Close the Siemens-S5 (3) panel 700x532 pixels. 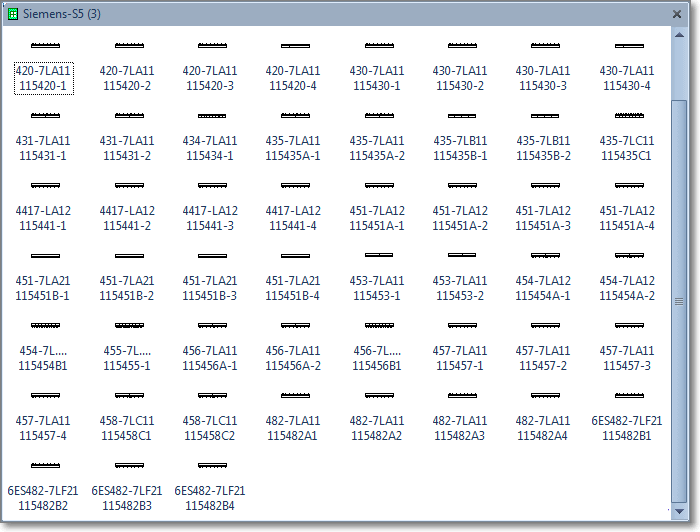[677, 14]
